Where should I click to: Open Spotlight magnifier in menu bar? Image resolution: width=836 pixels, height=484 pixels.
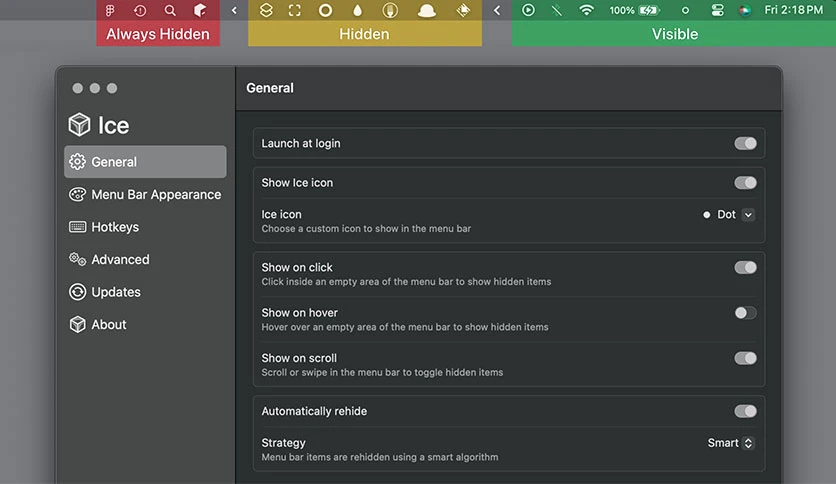tap(170, 10)
